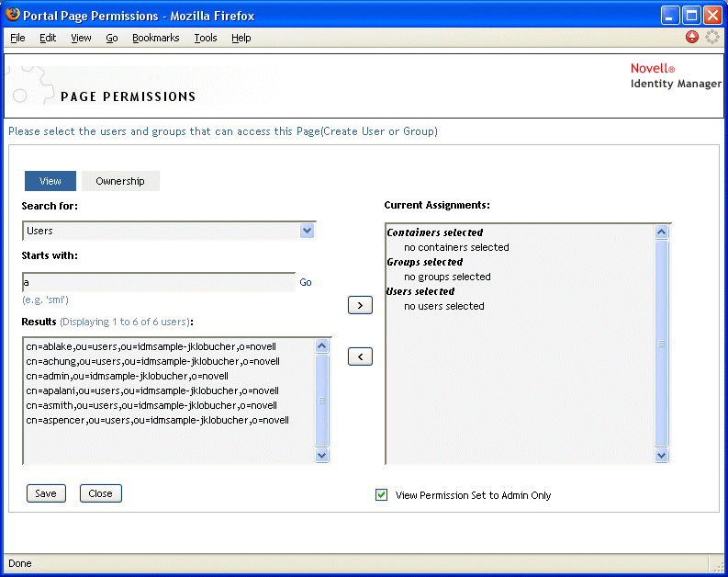Switch to the View permissions tab
This screenshot has width=728, height=577.
50,181
